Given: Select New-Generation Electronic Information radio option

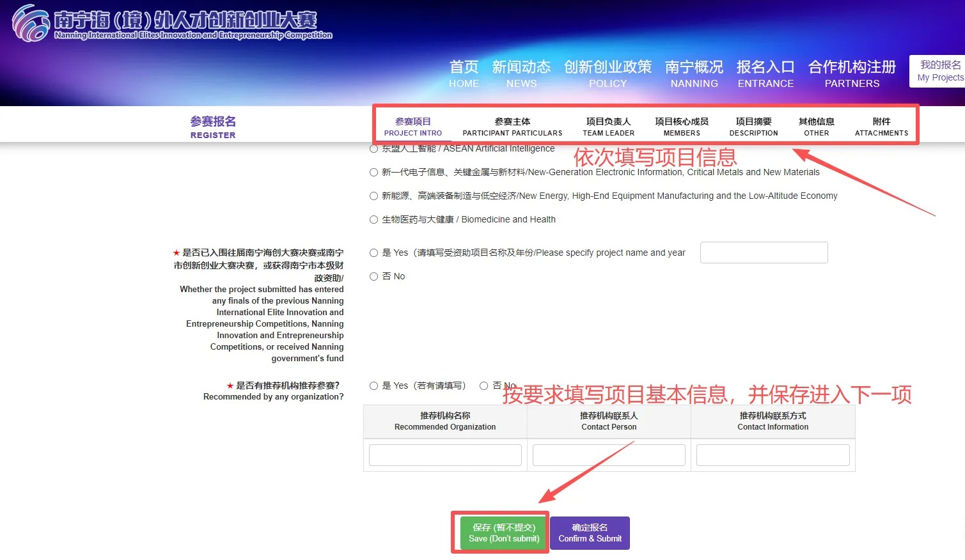Looking at the screenshot, I should tap(374, 172).
